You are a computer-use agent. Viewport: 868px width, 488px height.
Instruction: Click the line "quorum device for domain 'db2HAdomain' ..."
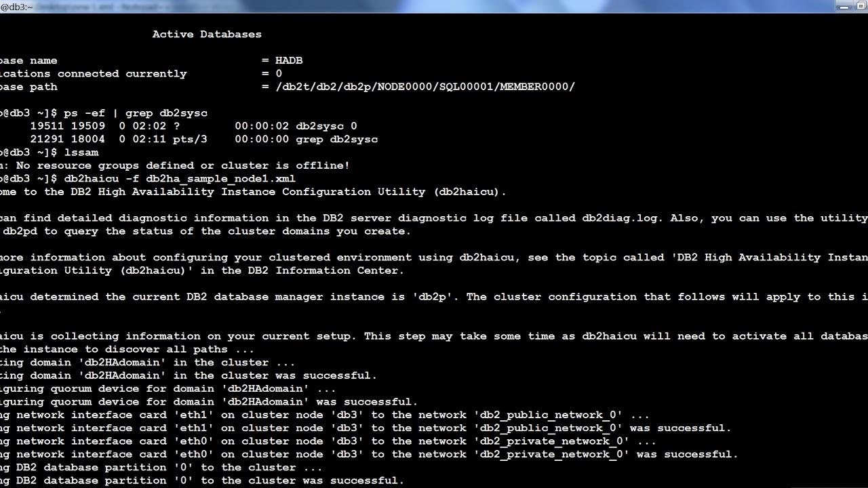pyautogui.click(x=168, y=389)
